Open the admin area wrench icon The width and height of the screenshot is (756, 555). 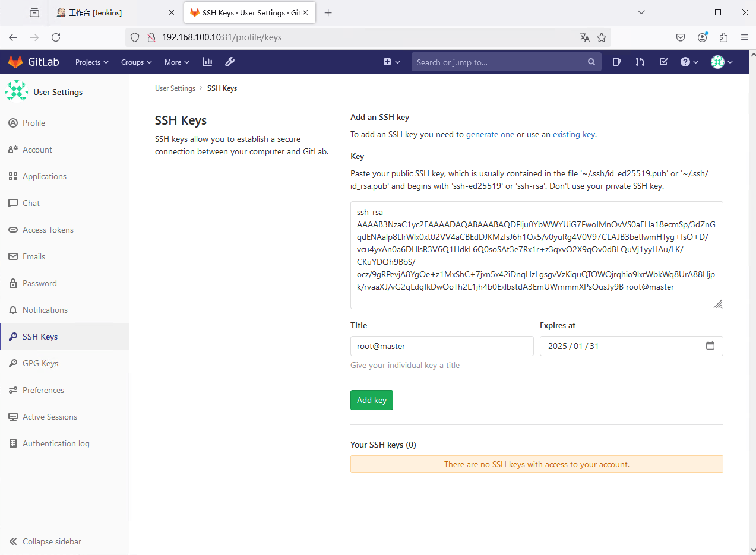tap(230, 62)
